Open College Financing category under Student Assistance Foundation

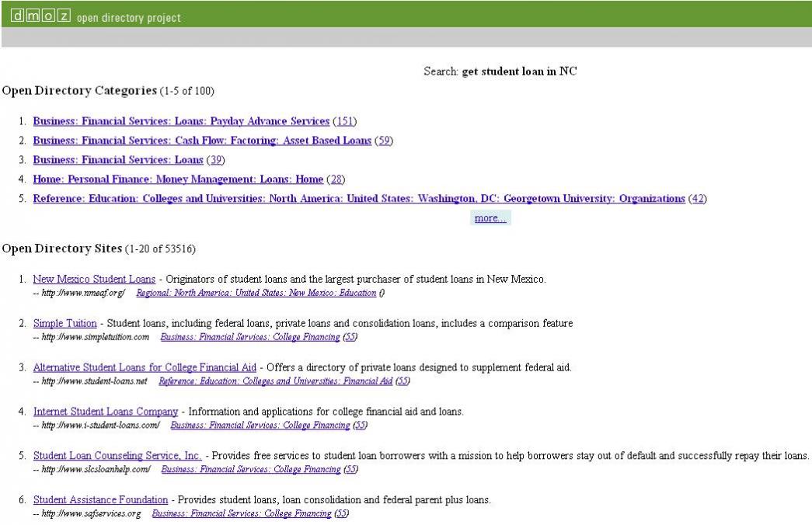point(242,513)
